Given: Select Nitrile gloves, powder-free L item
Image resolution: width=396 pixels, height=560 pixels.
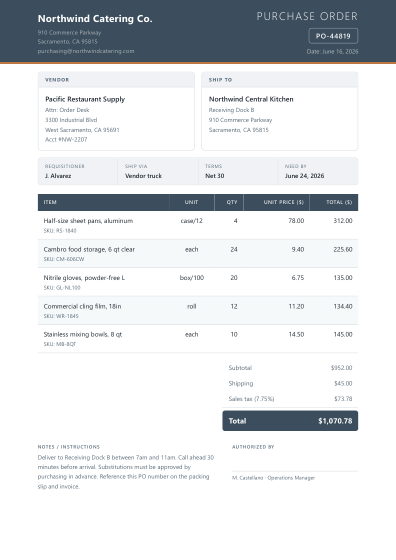Looking at the screenshot, I should 84,278.
